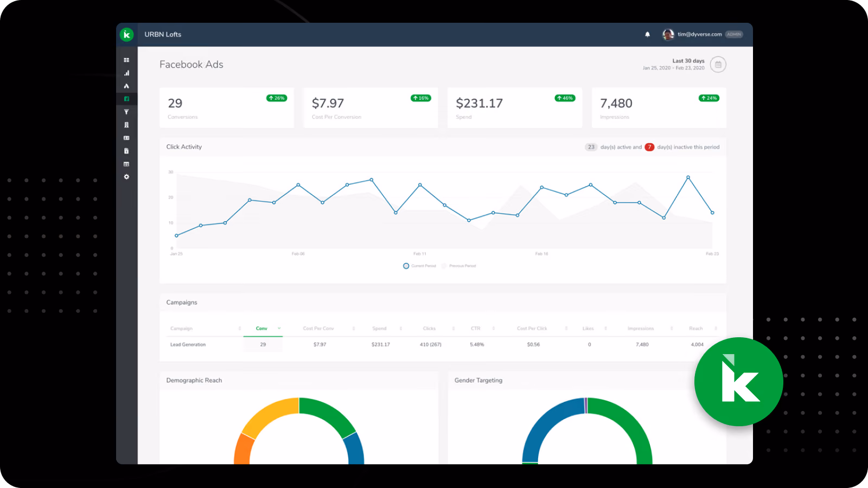The width and height of the screenshot is (868, 488).
Task: Click the red 7 inactive days badge
Action: [649, 147]
